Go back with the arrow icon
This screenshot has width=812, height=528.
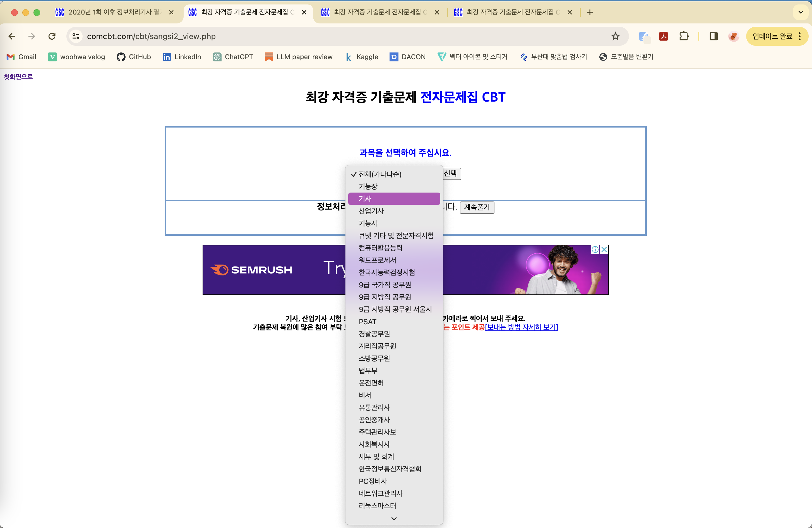tap(12, 36)
